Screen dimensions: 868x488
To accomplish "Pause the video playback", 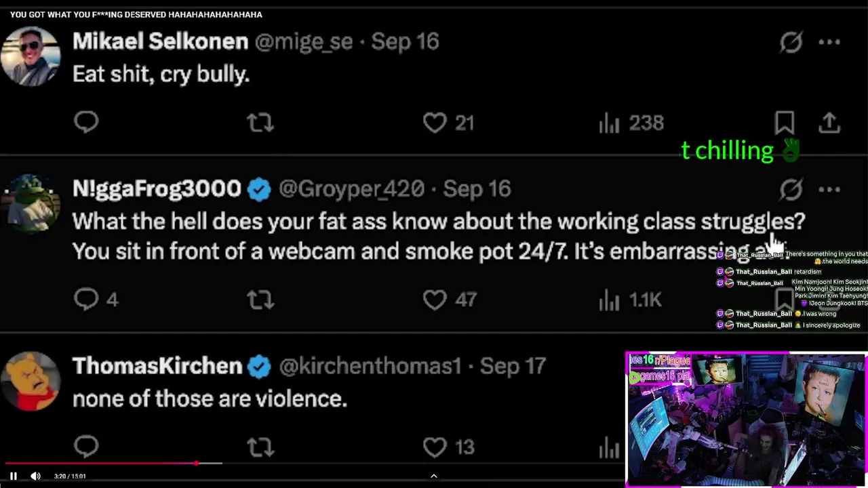I will point(13,476).
